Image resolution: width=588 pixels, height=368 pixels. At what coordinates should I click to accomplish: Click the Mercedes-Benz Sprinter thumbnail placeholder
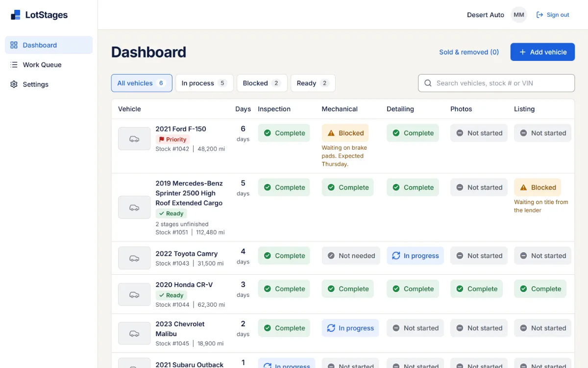[134, 207]
